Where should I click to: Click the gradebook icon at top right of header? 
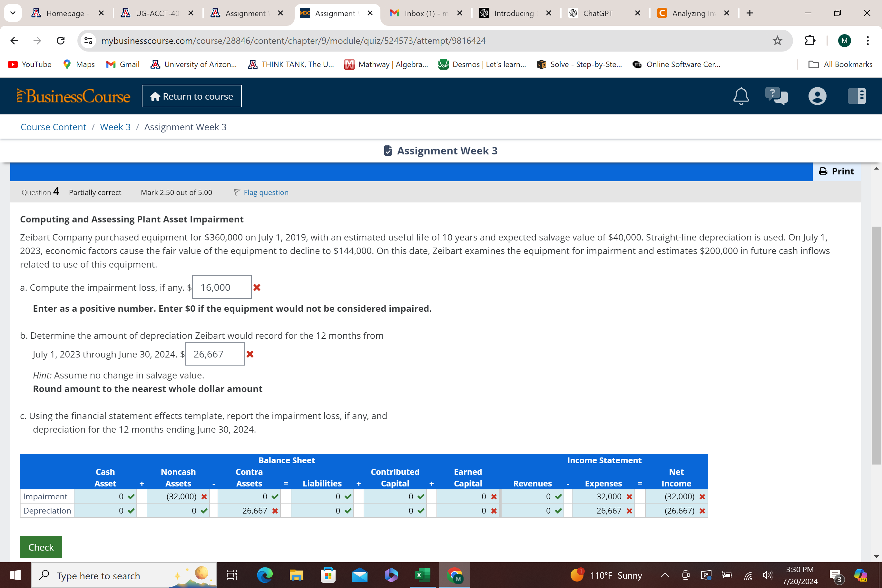(857, 96)
